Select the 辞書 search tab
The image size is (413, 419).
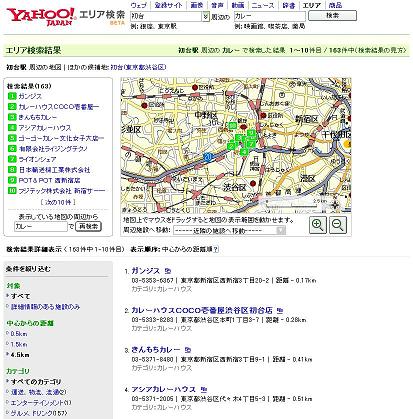click(x=289, y=5)
